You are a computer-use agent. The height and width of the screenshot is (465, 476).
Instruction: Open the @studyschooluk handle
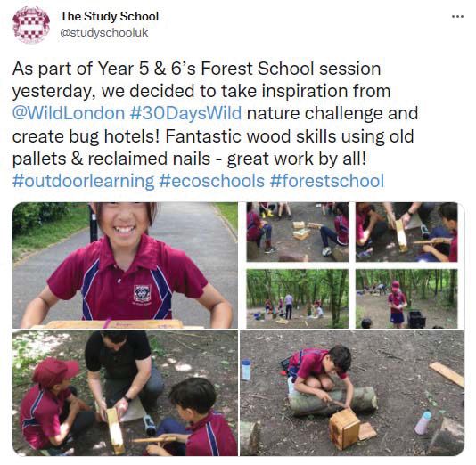[x=104, y=32]
